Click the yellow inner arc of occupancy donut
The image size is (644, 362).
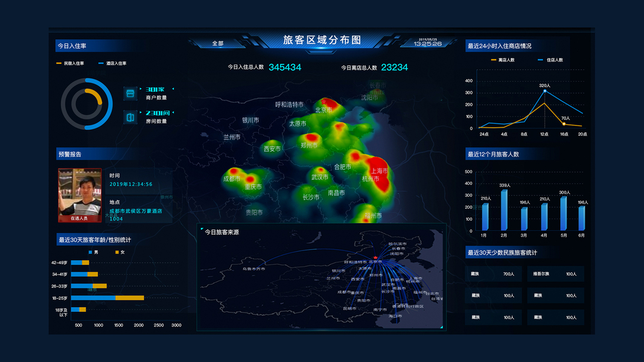pyautogui.click(x=97, y=95)
